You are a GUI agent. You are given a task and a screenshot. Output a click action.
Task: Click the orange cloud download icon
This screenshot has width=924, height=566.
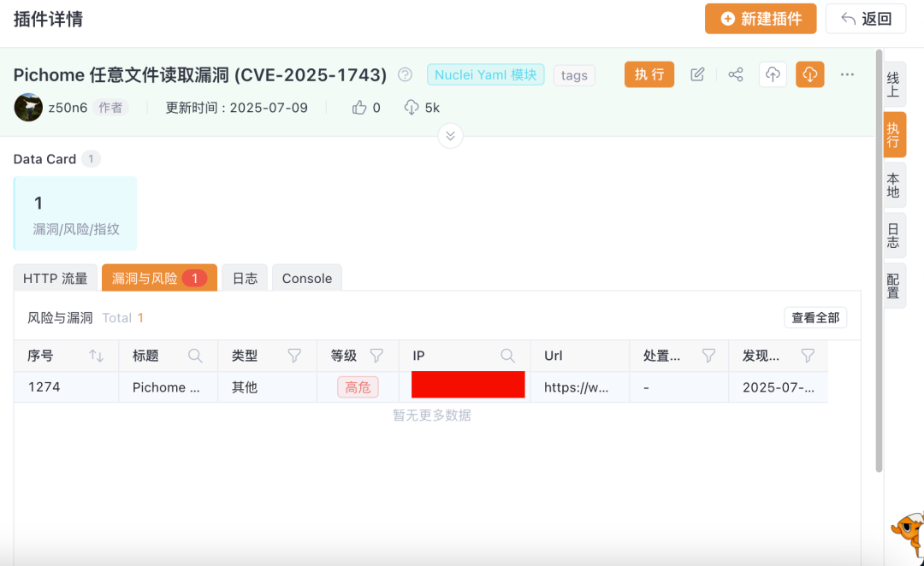click(809, 74)
